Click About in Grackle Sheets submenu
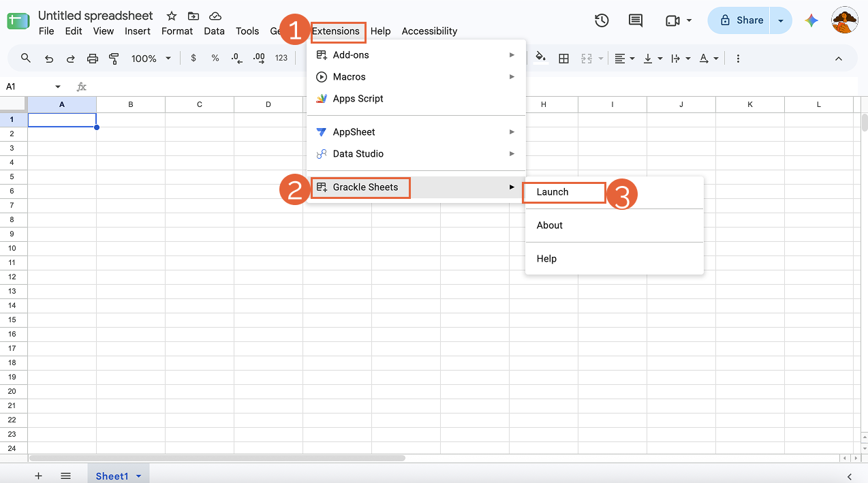 [615, 225]
